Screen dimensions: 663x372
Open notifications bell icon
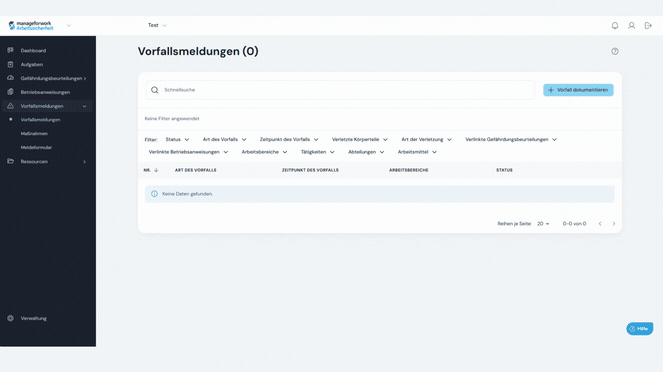(615, 26)
